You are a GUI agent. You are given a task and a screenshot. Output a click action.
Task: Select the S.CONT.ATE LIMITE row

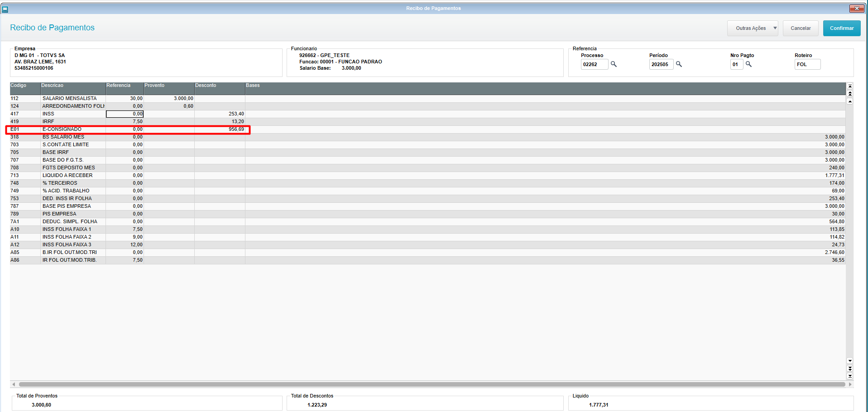(x=427, y=144)
